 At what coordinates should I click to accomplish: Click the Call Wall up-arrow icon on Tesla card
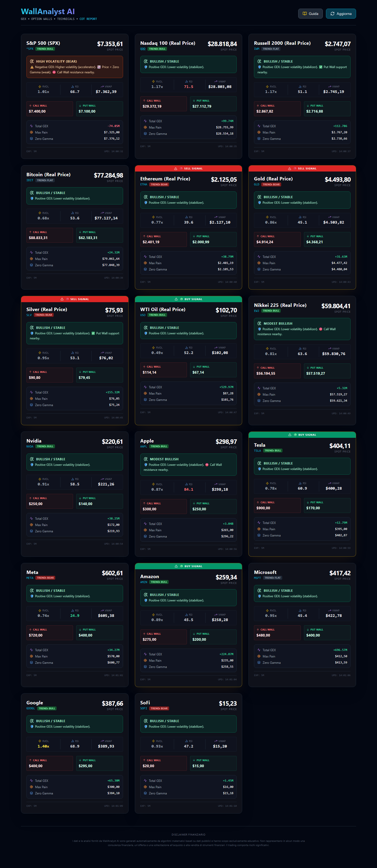point(258,502)
